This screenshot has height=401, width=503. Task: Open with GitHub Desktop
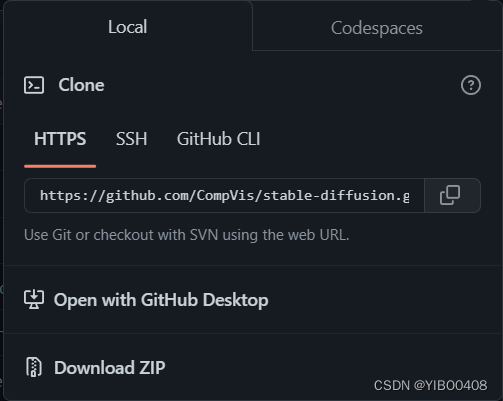pyautogui.click(x=161, y=300)
